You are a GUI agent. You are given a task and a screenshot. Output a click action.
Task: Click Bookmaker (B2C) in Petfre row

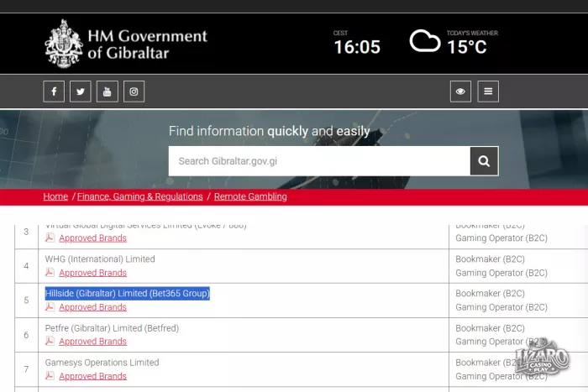pyautogui.click(x=490, y=328)
